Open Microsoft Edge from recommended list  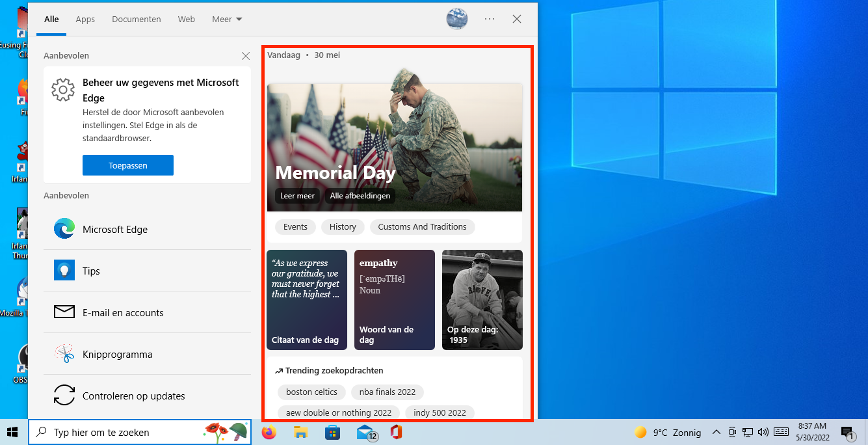coord(115,230)
